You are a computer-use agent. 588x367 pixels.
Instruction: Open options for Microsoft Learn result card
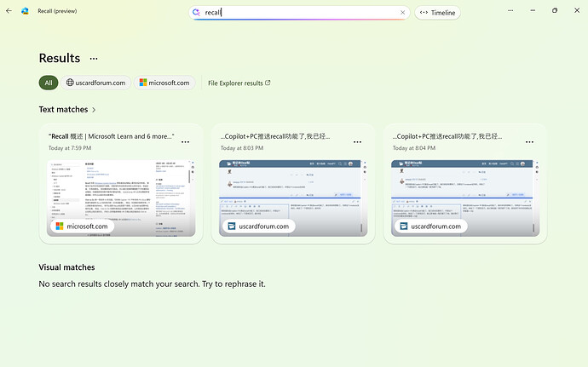pyautogui.click(x=185, y=142)
